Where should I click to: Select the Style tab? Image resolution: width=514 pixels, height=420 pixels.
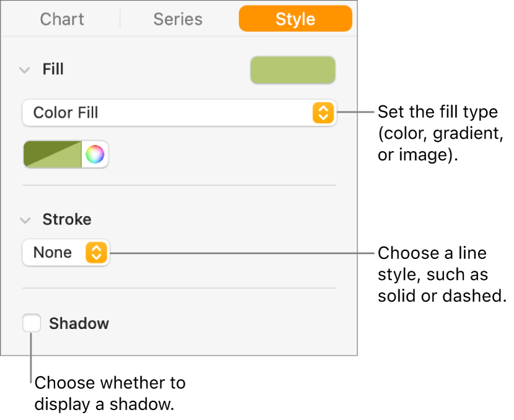(x=295, y=19)
